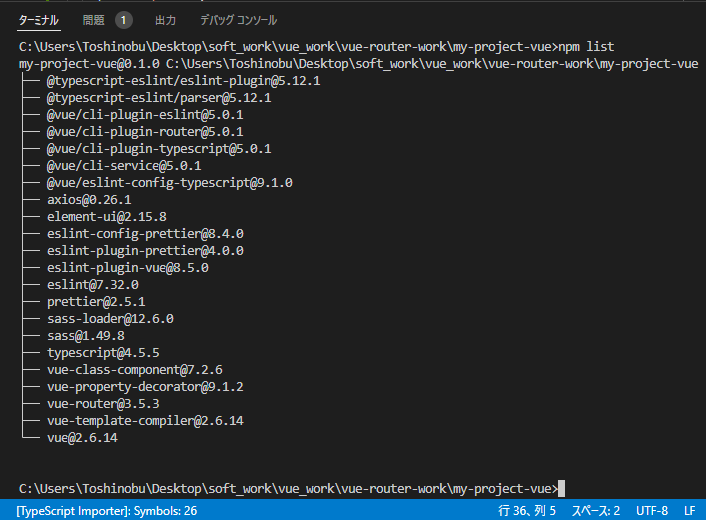
Task: Select @vue/cli-plugin-typescript@5.0.1 line
Action: click(159, 149)
